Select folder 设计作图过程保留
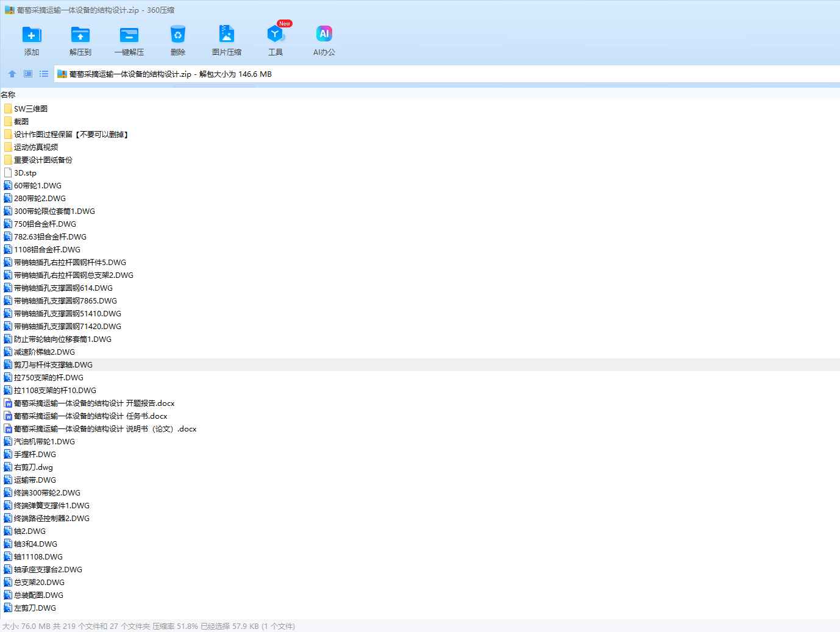The height and width of the screenshot is (632, 840). [x=66, y=134]
